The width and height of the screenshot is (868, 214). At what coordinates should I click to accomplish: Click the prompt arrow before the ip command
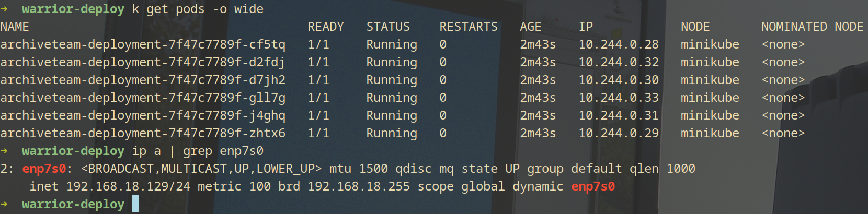pos(4,151)
